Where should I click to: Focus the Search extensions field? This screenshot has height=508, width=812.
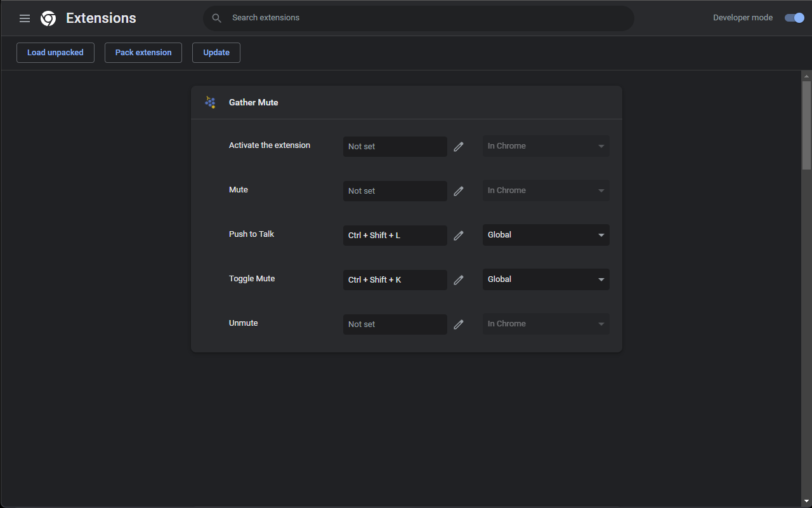click(419, 18)
